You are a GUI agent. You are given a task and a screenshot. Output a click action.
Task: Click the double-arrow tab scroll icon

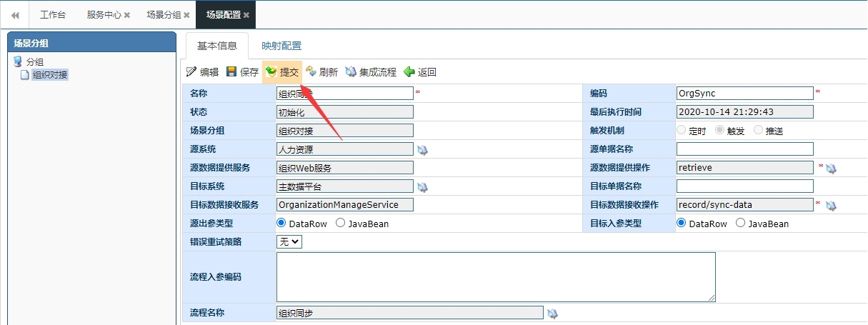click(15, 15)
